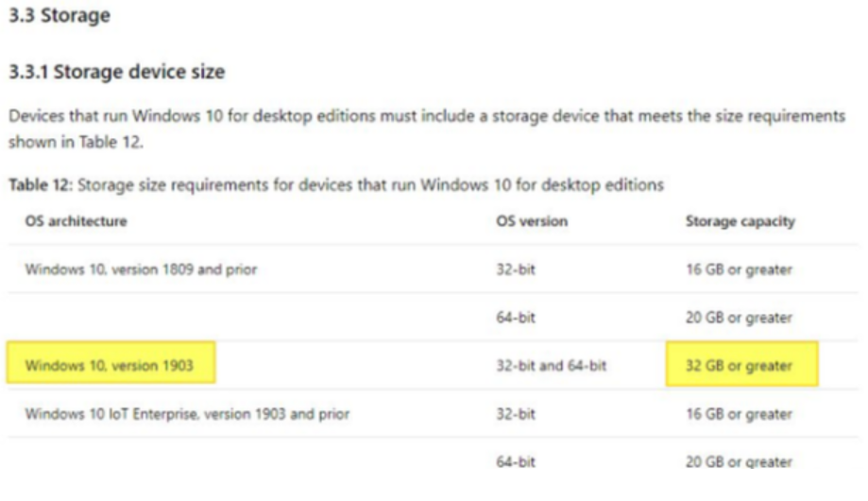The height and width of the screenshot is (501, 868).
Task: Click "Windows 10, version 1809 and prior" cell
Action: pos(141,269)
